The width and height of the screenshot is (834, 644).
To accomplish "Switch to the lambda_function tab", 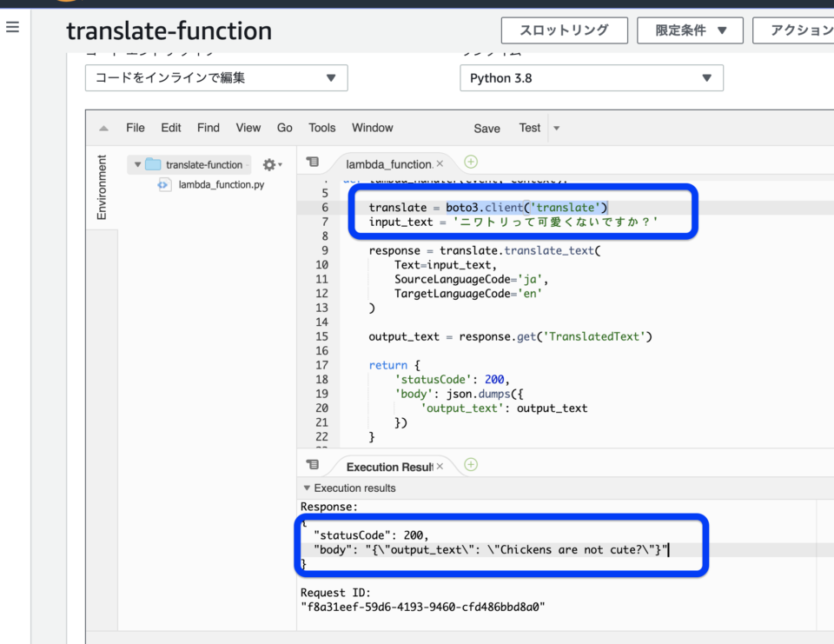I will (x=388, y=164).
